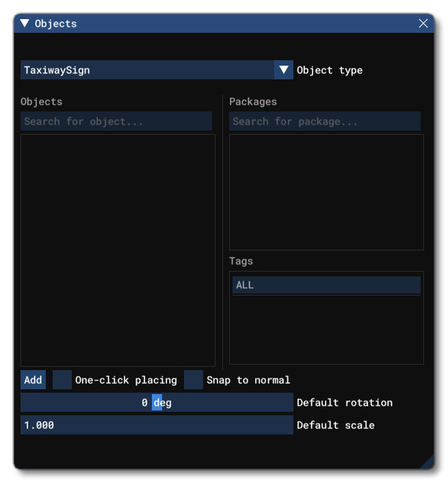Viewport: 448px width, 483px height.
Task: Enable the One-click placing checkbox
Action: pos(62,380)
